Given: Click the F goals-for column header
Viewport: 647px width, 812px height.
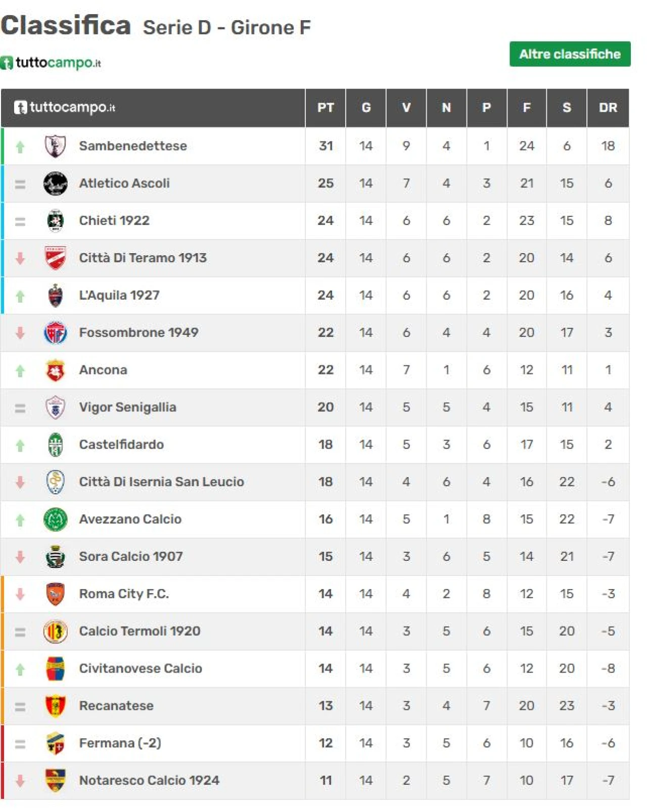Looking at the screenshot, I should (527, 108).
